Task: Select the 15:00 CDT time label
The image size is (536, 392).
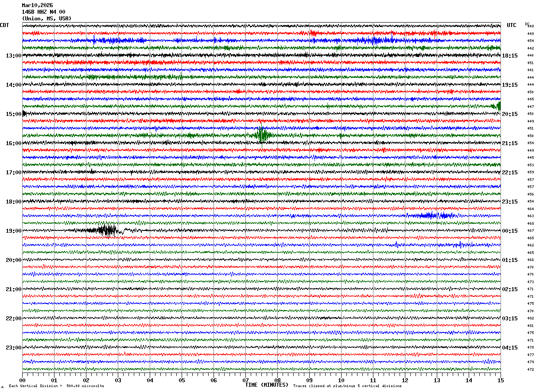Action: click(x=13, y=114)
